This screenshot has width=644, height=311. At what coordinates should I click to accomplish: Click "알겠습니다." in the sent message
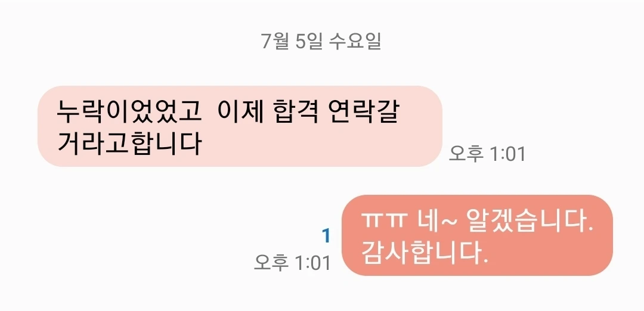click(x=530, y=222)
